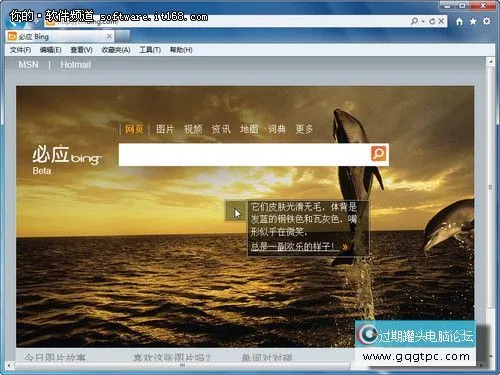500x375 pixels.
Task: Click the Bing tab favicon
Action: coord(12,36)
